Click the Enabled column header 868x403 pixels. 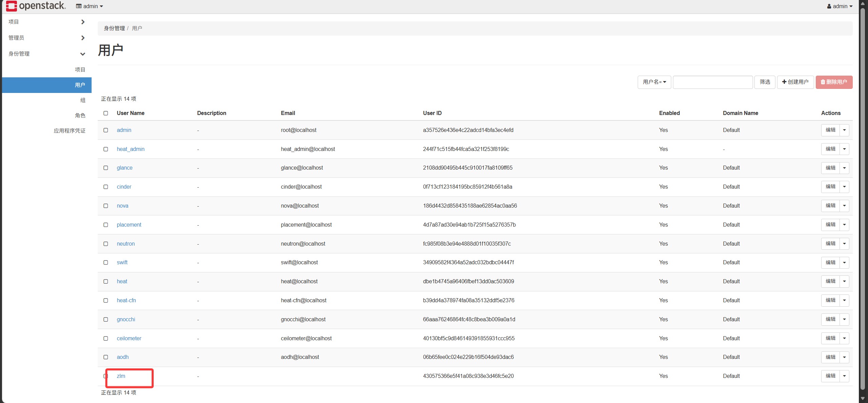pos(669,113)
